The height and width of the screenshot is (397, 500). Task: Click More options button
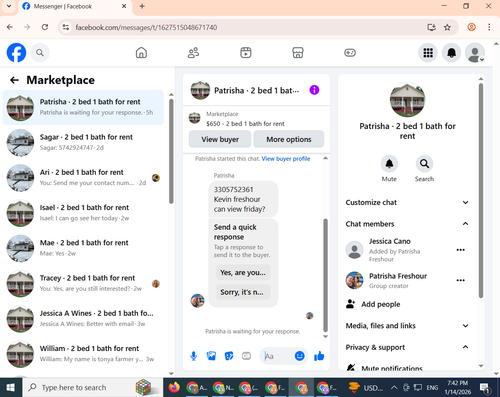[x=289, y=139]
